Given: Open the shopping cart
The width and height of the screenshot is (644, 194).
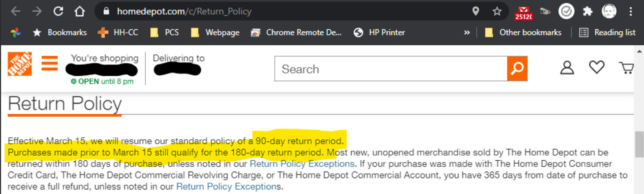Looking at the screenshot, I should (x=627, y=68).
